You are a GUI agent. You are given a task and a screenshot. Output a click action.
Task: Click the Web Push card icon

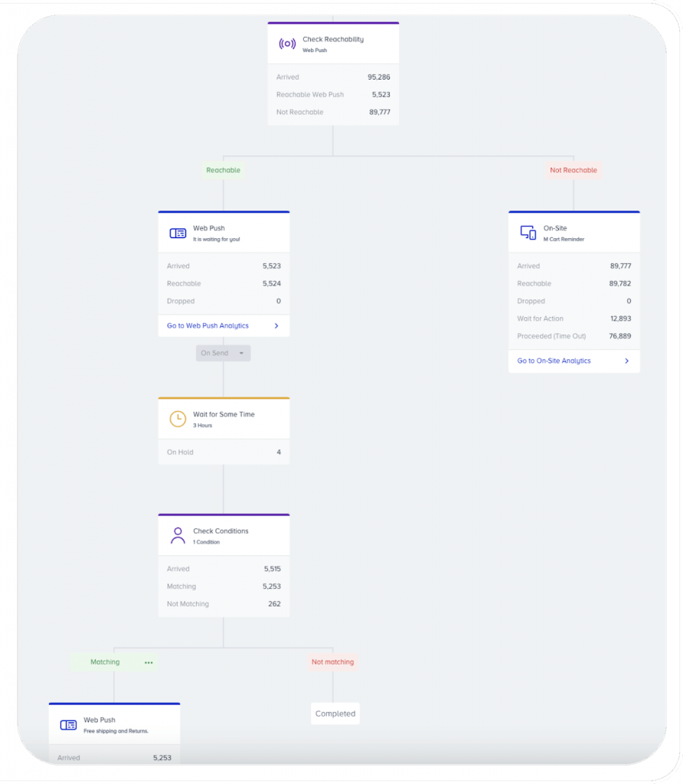178,233
